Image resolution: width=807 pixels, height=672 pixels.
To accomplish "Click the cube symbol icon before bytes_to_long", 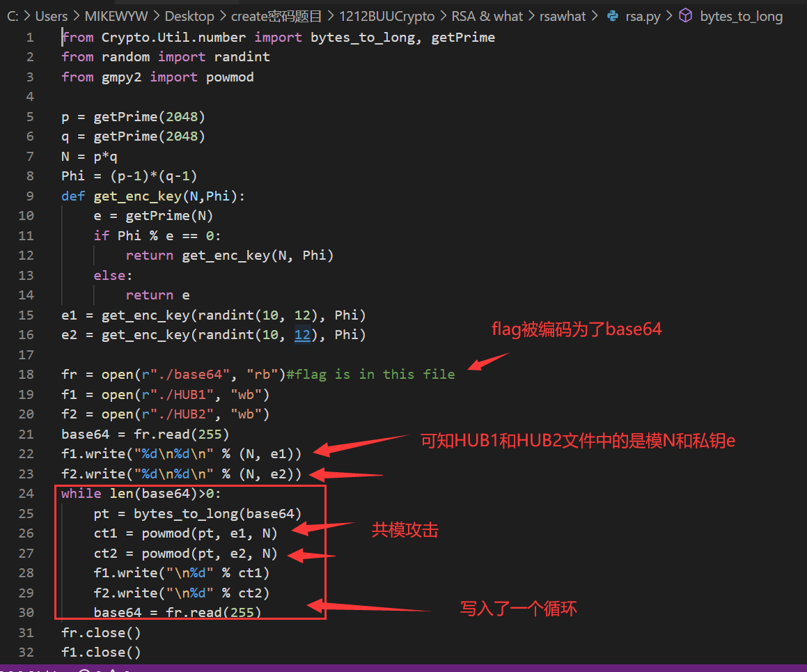I will pos(686,16).
